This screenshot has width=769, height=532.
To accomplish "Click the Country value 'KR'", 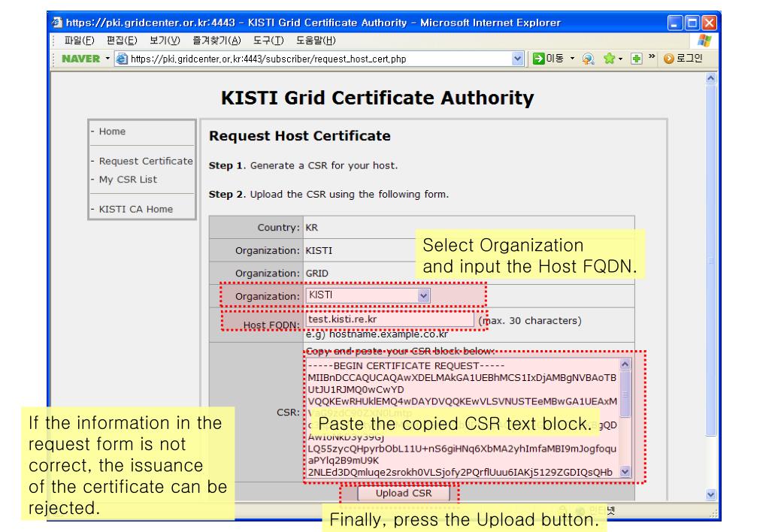I will pos(311,228).
